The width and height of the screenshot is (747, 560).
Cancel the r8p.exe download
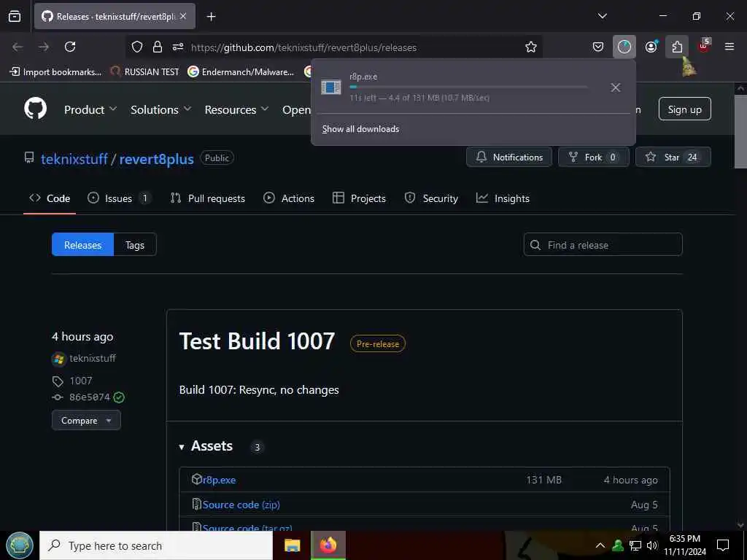(x=616, y=87)
